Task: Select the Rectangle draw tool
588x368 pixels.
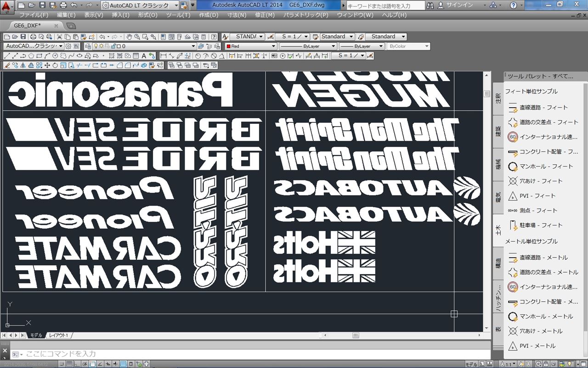Action: pyautogui.click(x=39, y=56)
